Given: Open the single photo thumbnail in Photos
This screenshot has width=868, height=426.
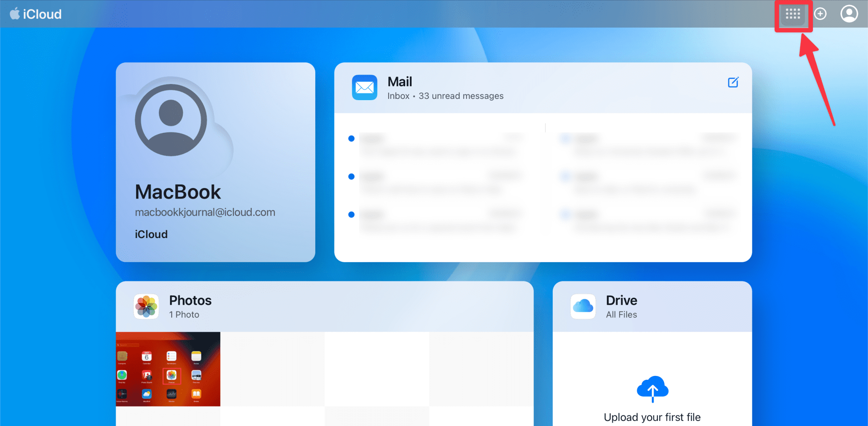Looking at the screenshot, I should point(168,368).
